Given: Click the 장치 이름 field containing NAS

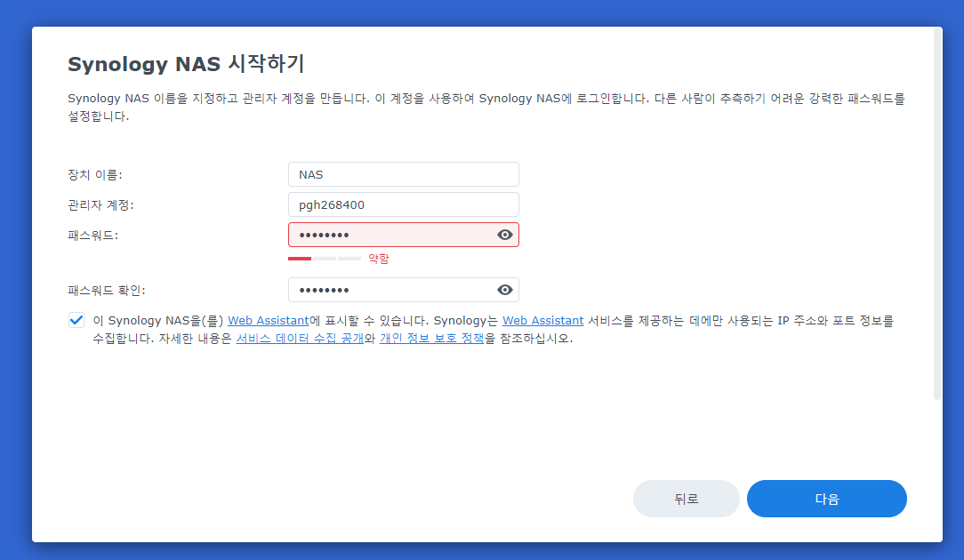Looking at the screenshot, I should [404, 174].
